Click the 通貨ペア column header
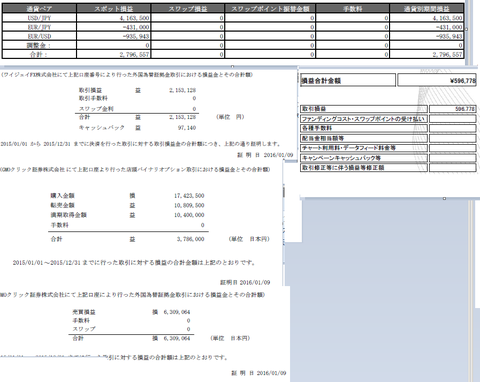 39,9
